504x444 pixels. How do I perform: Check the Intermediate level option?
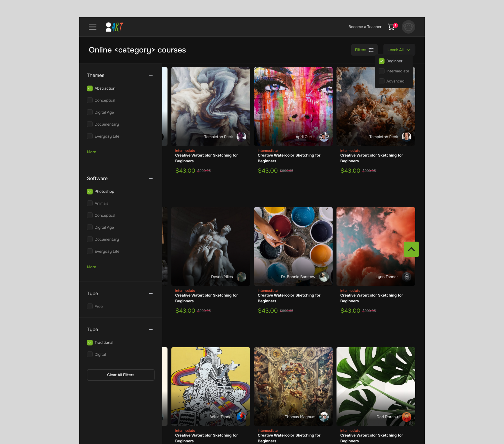click(x=382, y=71)
